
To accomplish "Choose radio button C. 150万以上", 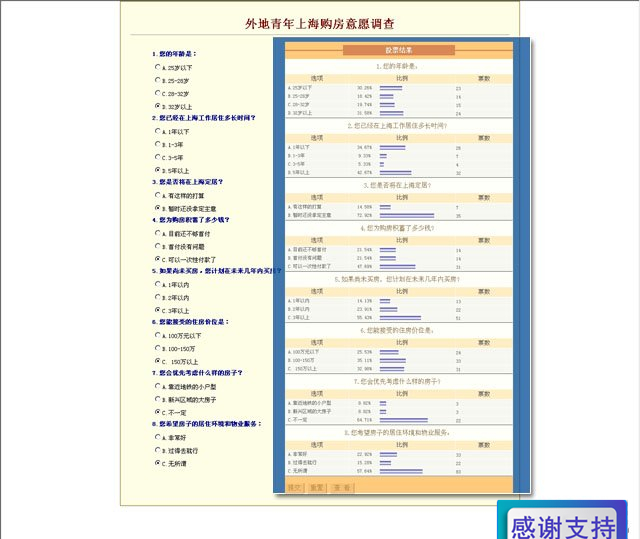I will (x=158, y=361).
